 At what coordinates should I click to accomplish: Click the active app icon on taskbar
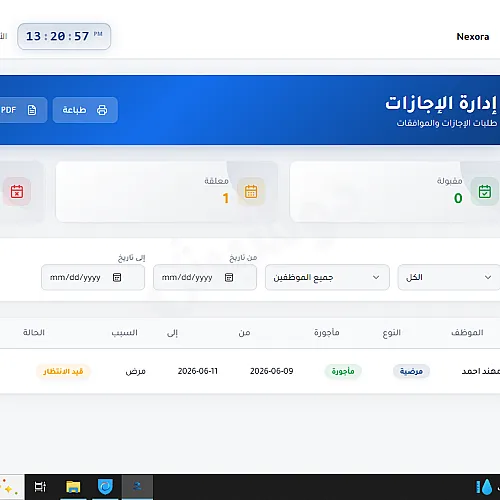click(137, 487)
